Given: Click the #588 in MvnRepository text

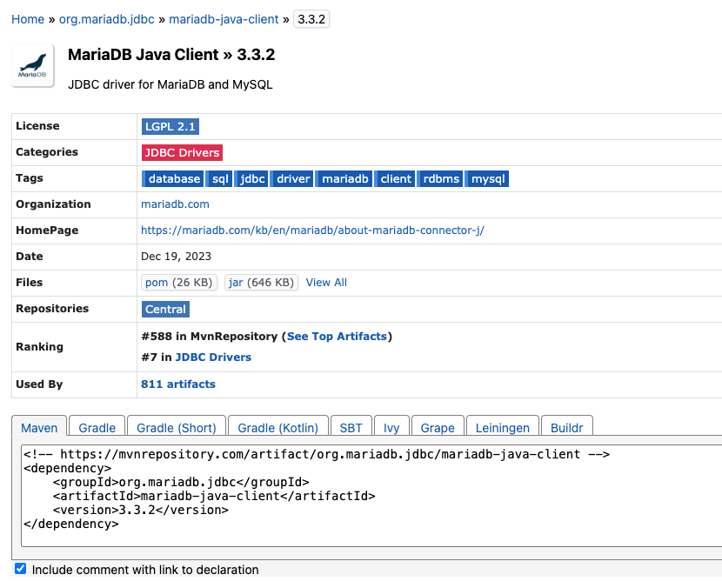Looking at the screenshot, I should pyautogui.click(x=210, y=337).
